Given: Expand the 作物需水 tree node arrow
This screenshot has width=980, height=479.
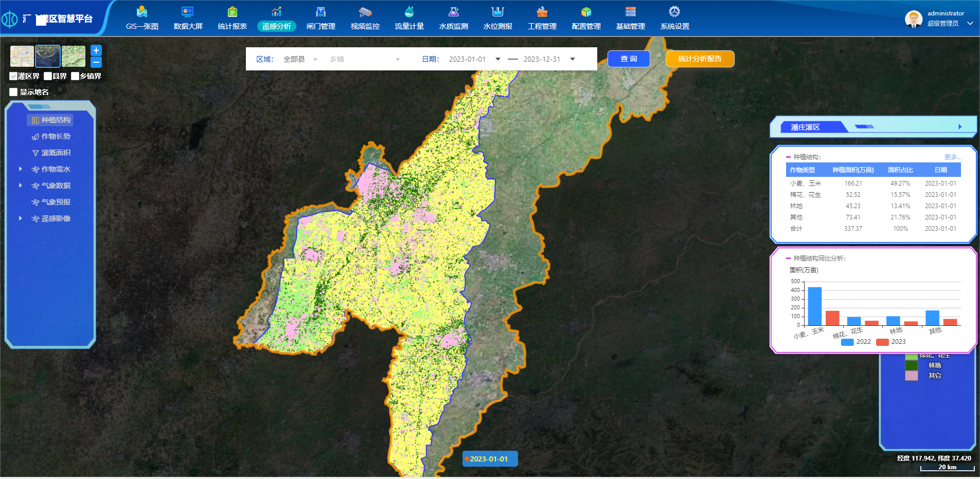Looking at the screenshot, I should [21, 169].
